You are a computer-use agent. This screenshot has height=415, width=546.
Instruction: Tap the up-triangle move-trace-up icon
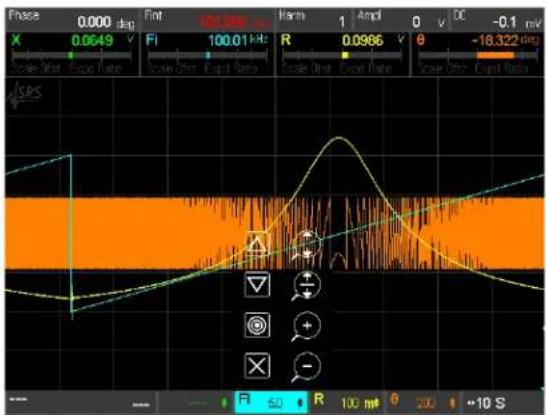coord(257,244)
